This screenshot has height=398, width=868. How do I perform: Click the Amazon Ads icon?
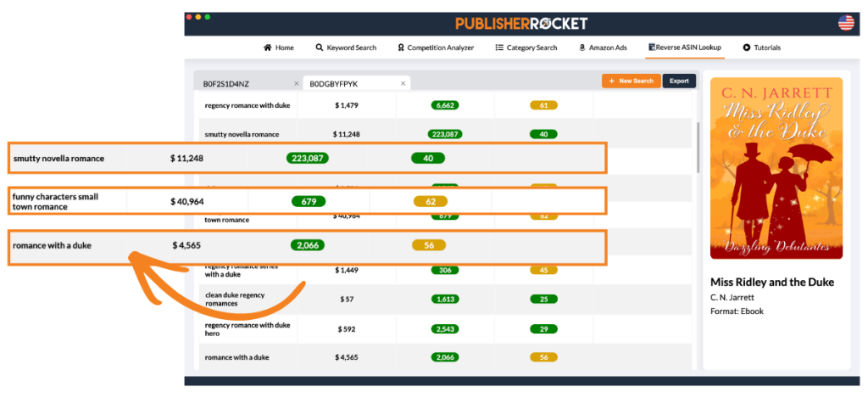point(582,48)
